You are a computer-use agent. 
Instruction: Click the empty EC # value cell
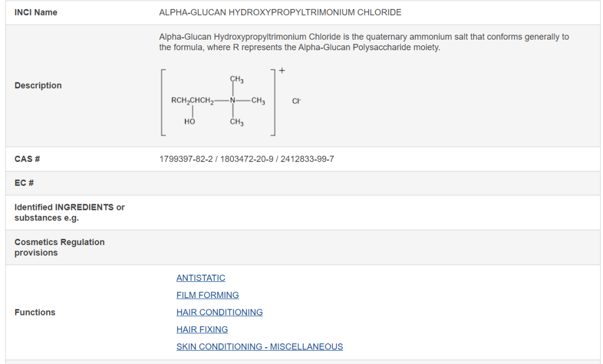tap(377, 183)
